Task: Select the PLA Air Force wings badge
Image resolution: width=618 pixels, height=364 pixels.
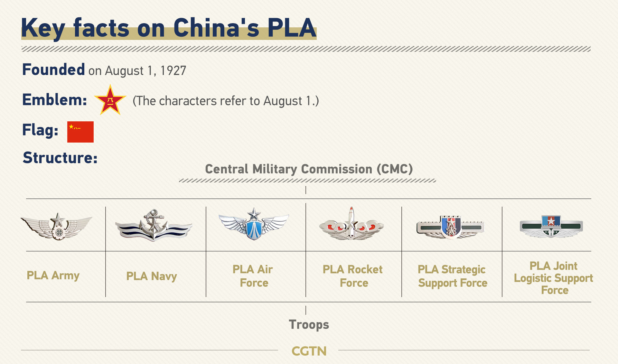Action: (x=254, y=224)
